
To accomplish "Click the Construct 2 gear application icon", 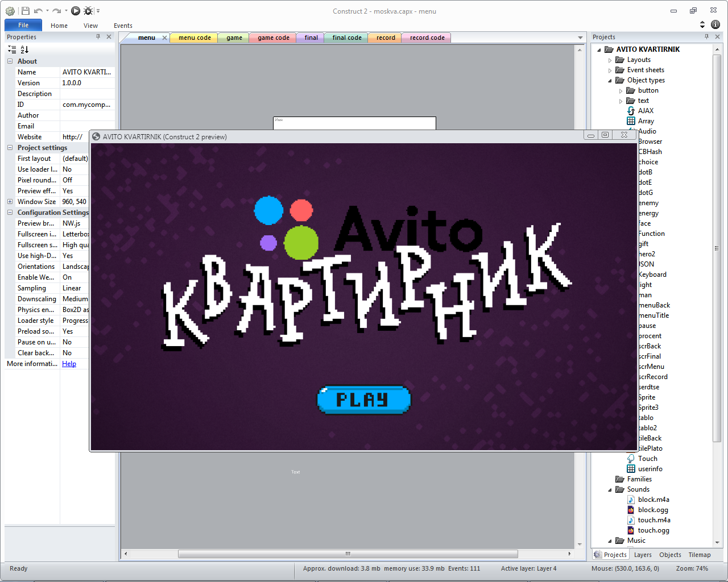I will point(10,11).
